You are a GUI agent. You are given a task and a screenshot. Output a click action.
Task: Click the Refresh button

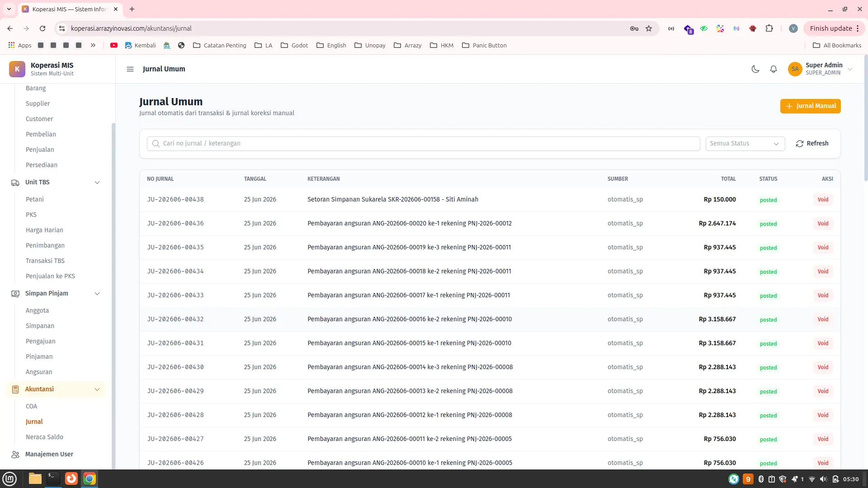point(812,144)
